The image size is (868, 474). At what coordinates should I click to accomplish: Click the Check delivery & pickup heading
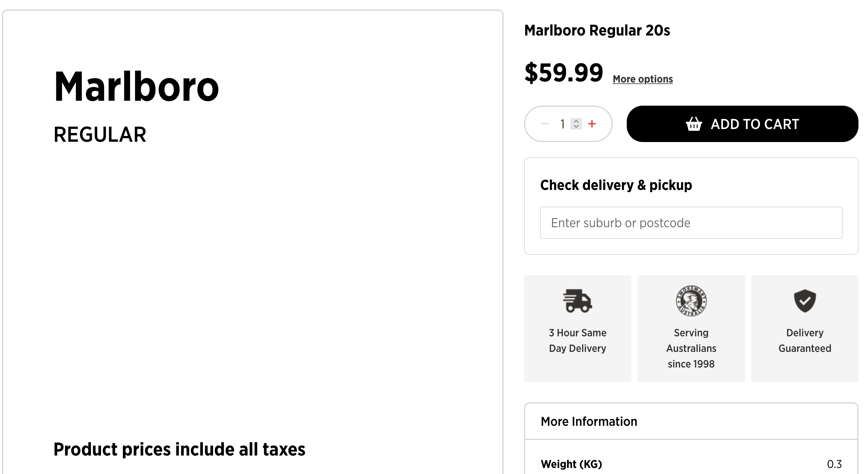616,185
